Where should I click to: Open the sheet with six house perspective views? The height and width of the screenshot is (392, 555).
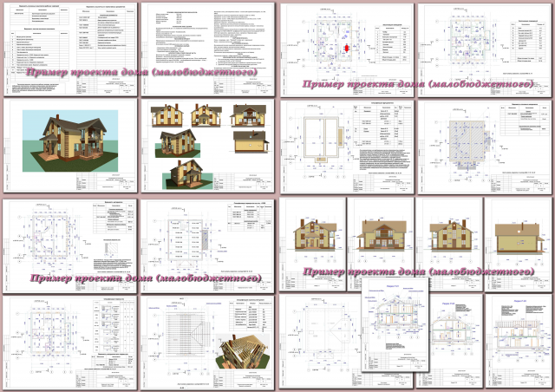coord(208,146)
